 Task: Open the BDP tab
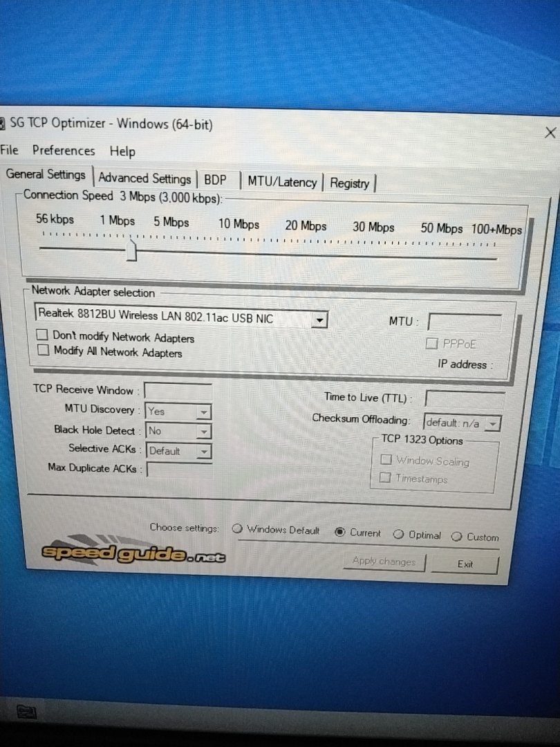pyautogui.click(x=215, y=180)
